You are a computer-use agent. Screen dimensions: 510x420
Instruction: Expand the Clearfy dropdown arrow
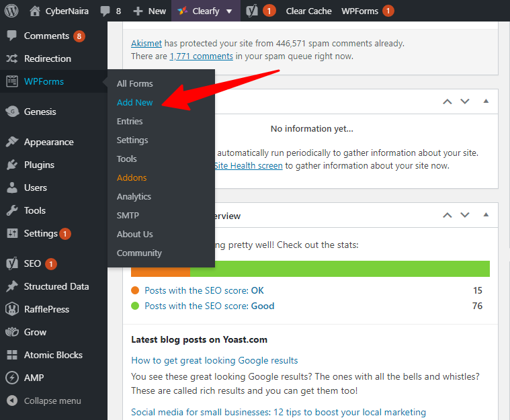point(229,11)
